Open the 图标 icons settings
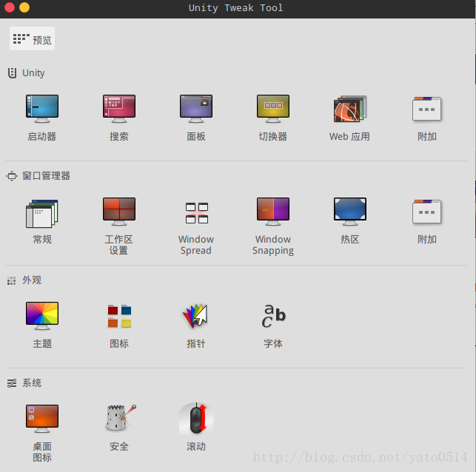Image resolution: width=476 pixels, height=472 pixels. pyautogui.click(x=119, y=316)
